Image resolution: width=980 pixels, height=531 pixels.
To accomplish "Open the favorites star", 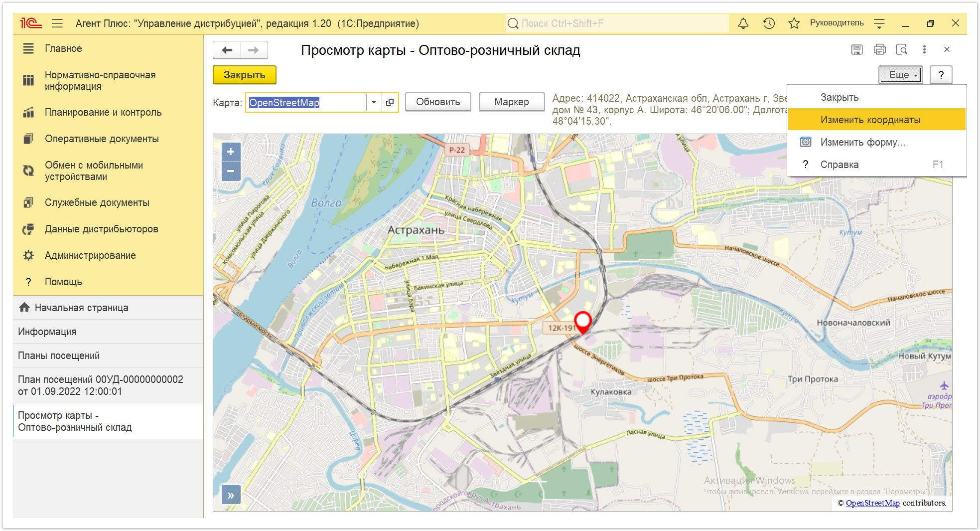I will point(794,23).
